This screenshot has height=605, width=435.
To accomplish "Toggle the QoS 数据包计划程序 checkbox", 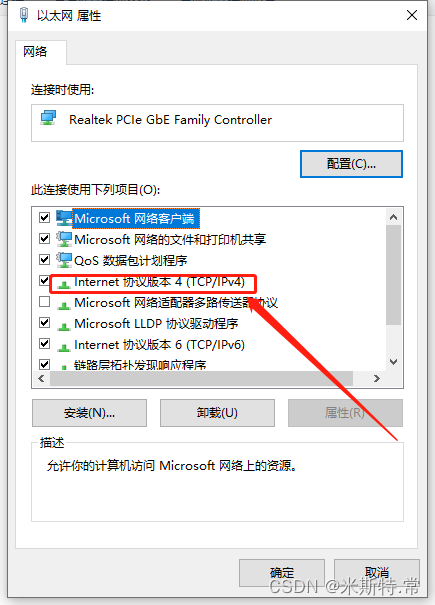I will 44,259.
